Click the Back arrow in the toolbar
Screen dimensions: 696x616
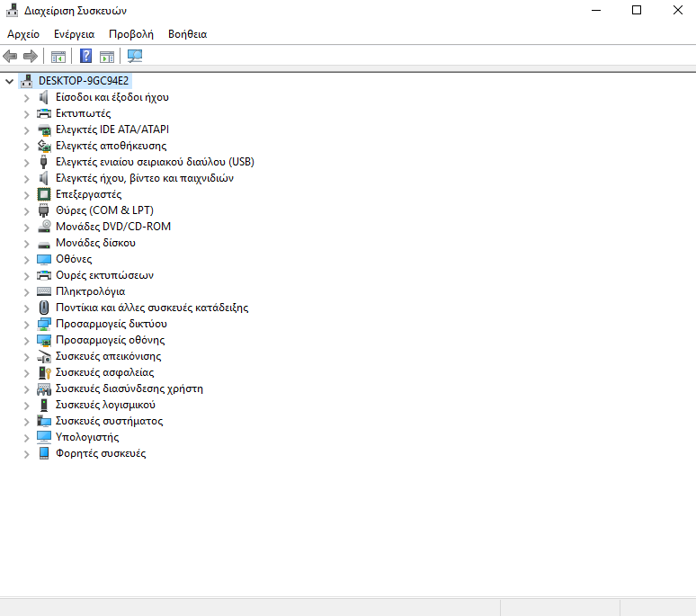click(x=11, y=57)
